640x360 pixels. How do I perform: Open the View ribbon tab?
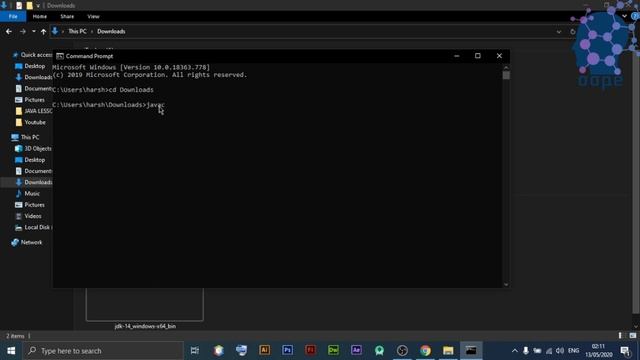click(x=93, y=16)
